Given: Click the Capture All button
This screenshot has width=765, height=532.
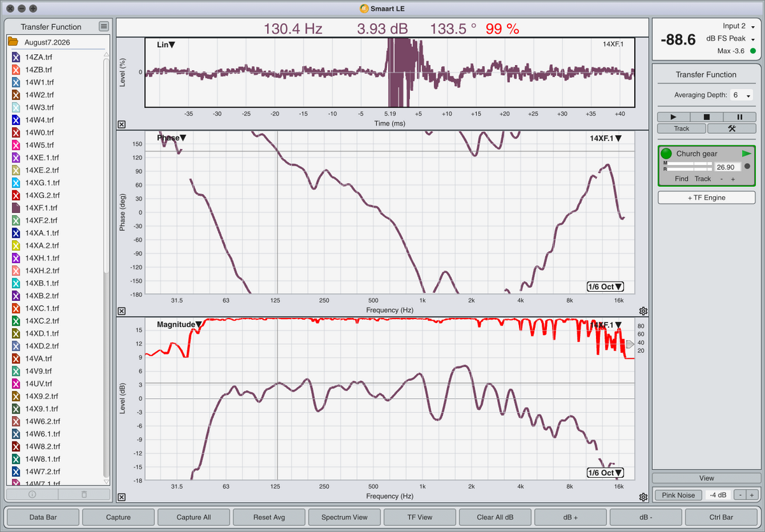Looking at the screenshot, I should pyautogui.click(x=193, y=517).
